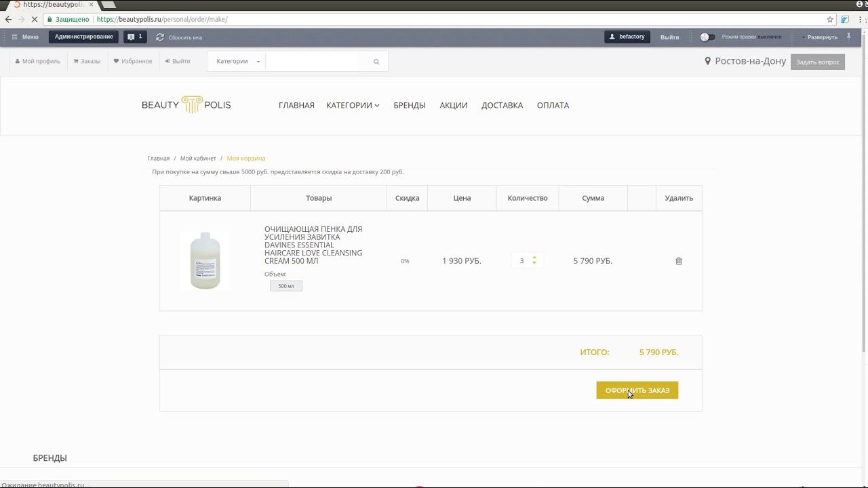The image size is (868, 488).
Task: Click the Количество column header
Action: point(528,198)
